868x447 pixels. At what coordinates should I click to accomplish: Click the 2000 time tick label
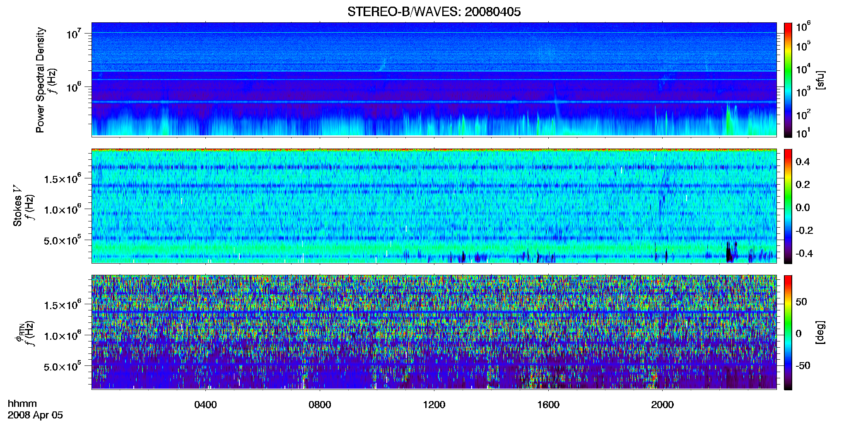(662, 404)
